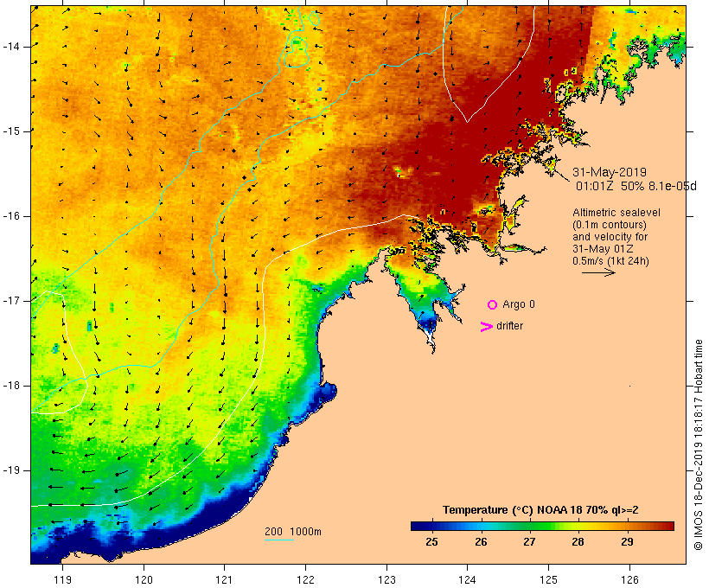Click the longitude axis label 121
Viewport: 709px width, 588px height.
(224, 579)
